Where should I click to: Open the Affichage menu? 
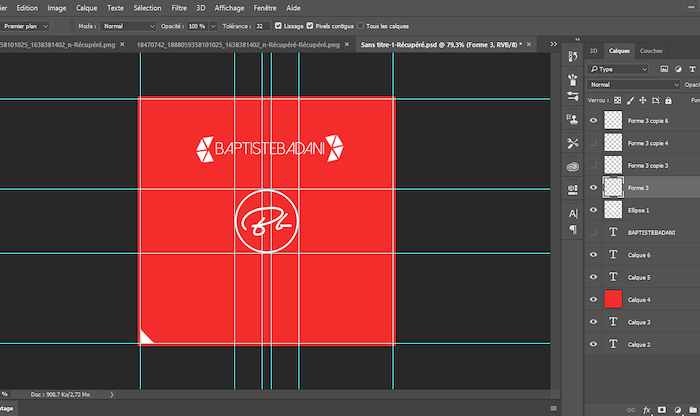(x=229, y=8)
